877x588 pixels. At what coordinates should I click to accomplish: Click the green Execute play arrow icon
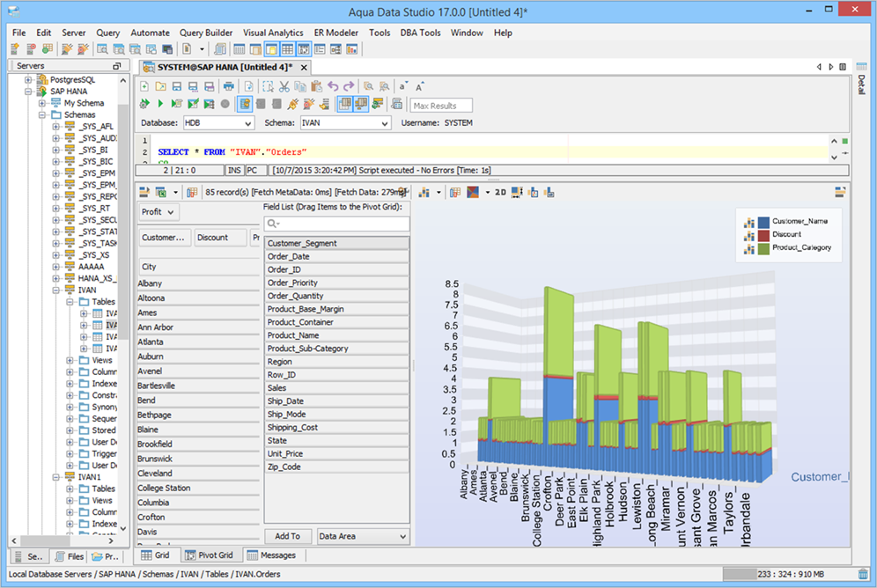(160, 103)
